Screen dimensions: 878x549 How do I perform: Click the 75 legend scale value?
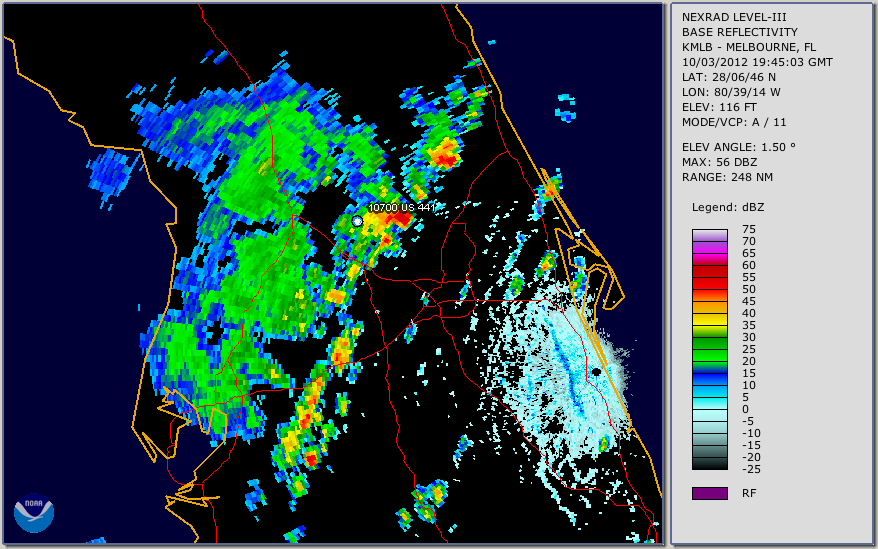(749, 229)
